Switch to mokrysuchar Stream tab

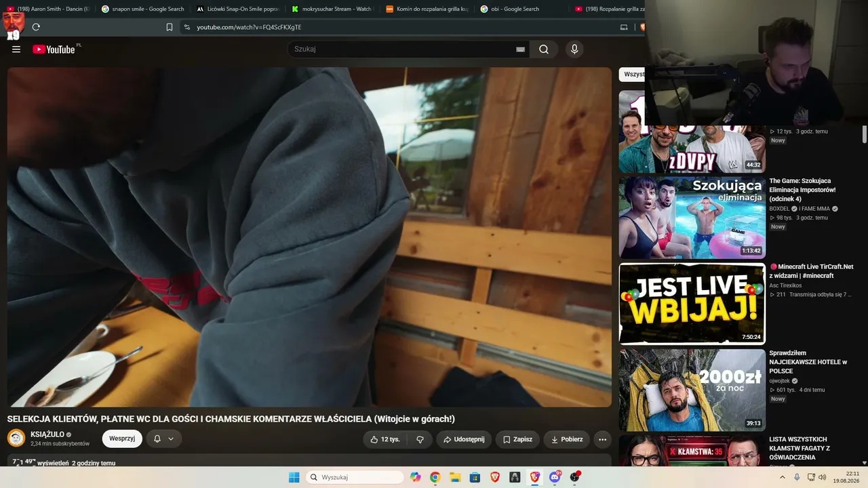tap(332, 9)
